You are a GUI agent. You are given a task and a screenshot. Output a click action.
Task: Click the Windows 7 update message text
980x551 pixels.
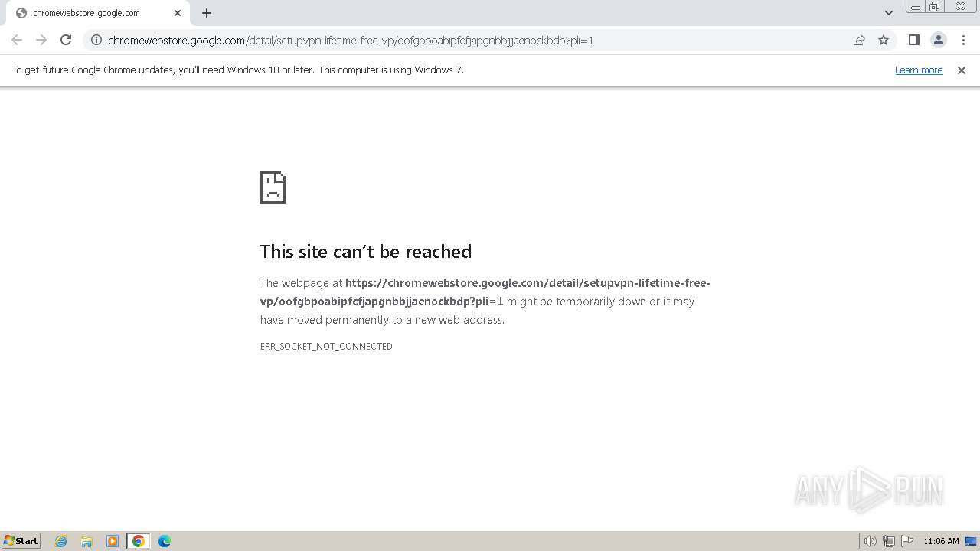tap(238, 70)
